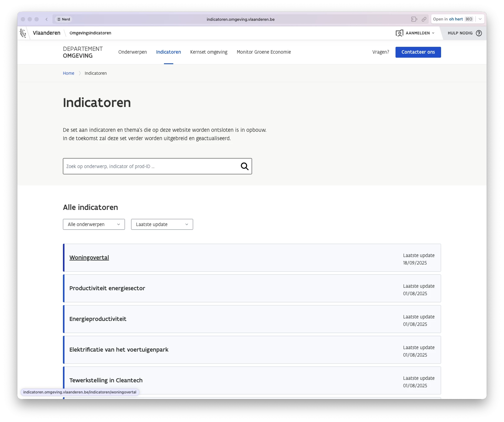Click the Vlaanderen lion logo
The width and height of the screenshot is (504, 422).
pyautogui.click(x=23, y=33)
